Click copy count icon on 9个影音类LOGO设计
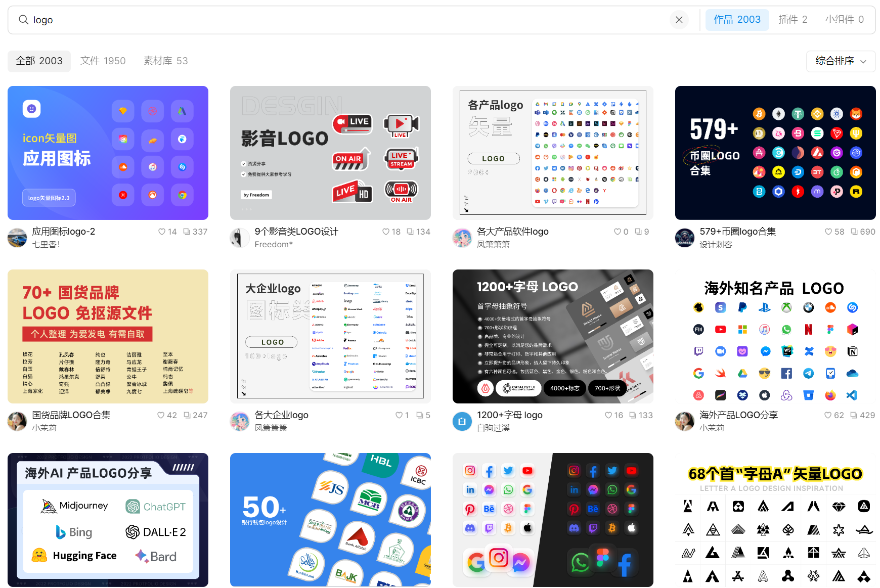Screen dimensions: 880x588 (410, 232)
